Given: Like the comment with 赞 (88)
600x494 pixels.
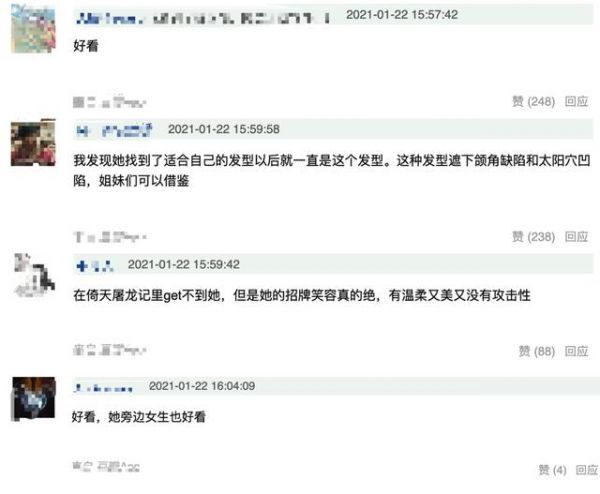Looking at the screenshot, I should [536, 351].
